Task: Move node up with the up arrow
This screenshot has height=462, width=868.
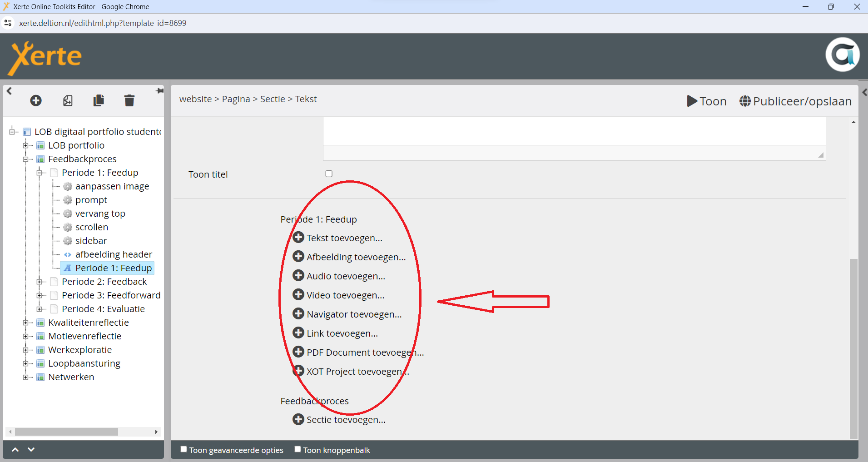Action: (15, 450)
